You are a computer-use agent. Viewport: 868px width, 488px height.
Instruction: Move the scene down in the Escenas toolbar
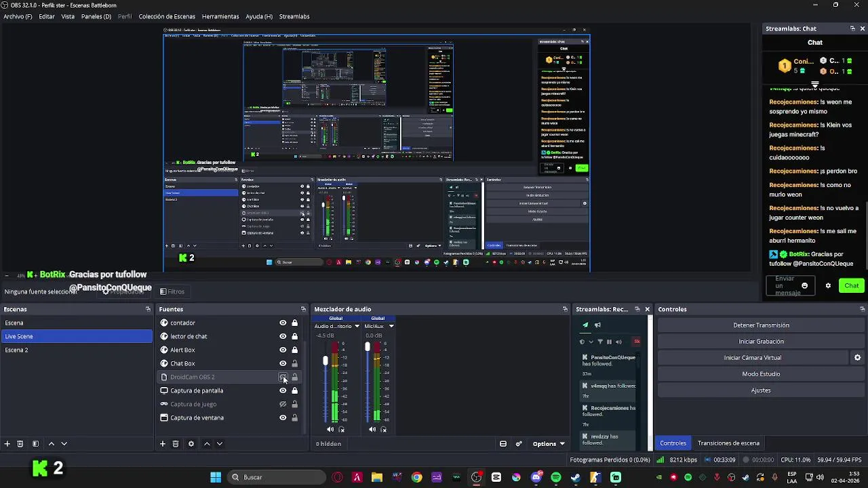[64, 444]
